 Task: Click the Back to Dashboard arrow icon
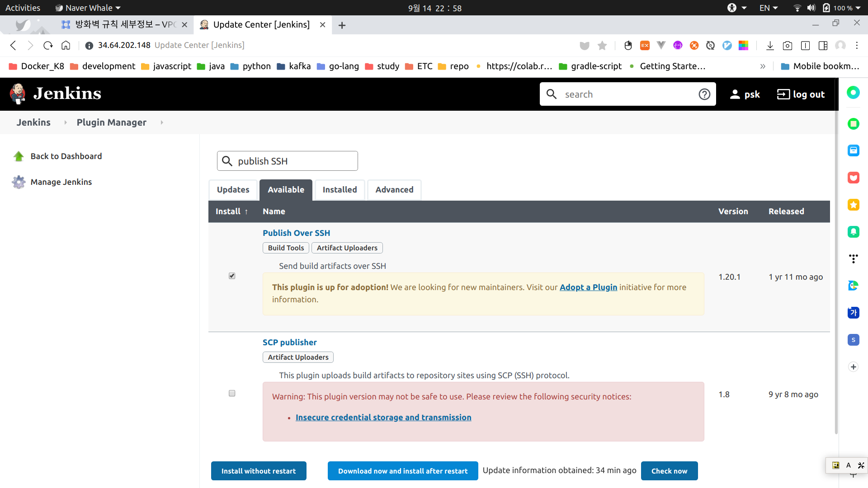coord(19,156)
